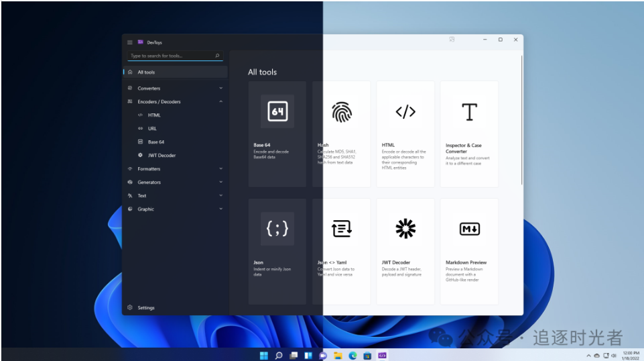Open the Base 64 tool card
The width and height of the screenshot is (644, 361).
coord(277,134)
